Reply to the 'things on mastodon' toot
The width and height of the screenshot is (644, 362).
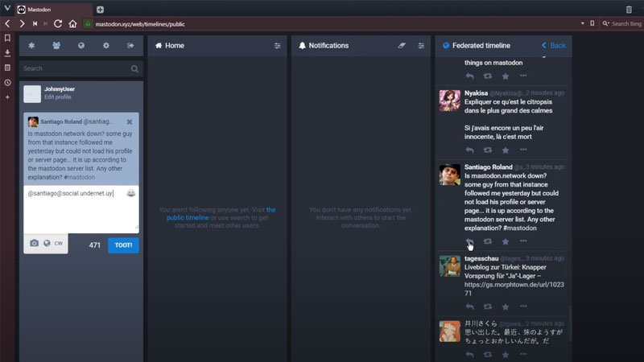click(470, 76)
